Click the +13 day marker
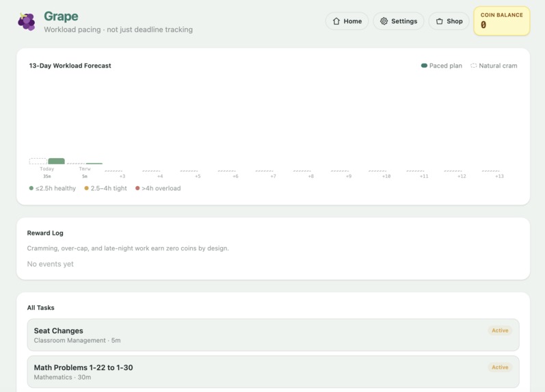Image resolution: width=545 pixels, height=392 pixels. pos(499,177)
